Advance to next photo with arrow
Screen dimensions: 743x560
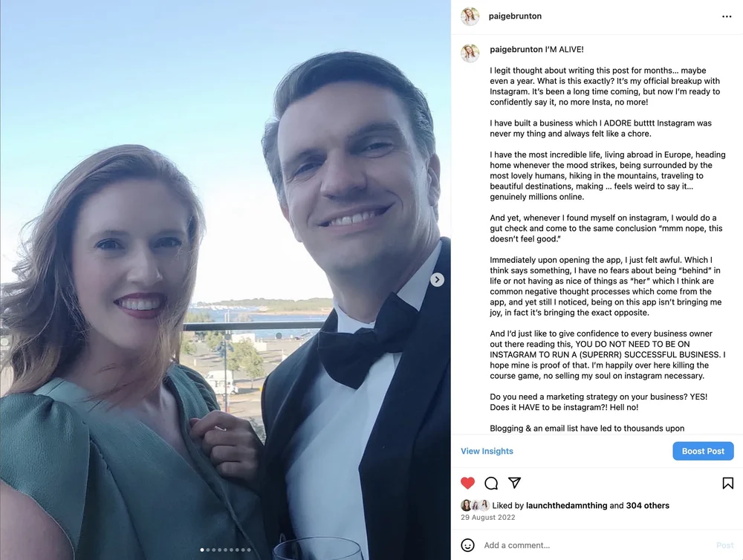point(437,280)
